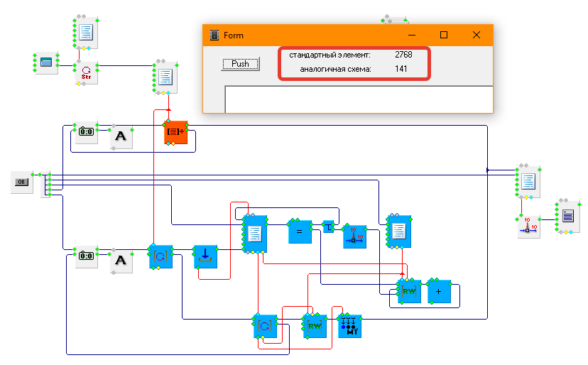Select the blue download-arrow node
The width and height of the screenshot is (588, 365).
205,257
